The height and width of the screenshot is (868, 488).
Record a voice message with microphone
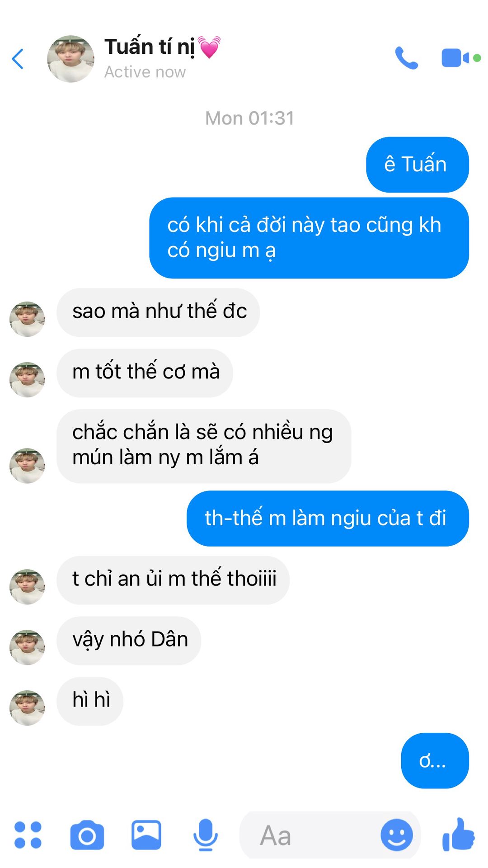coord(206,835)
